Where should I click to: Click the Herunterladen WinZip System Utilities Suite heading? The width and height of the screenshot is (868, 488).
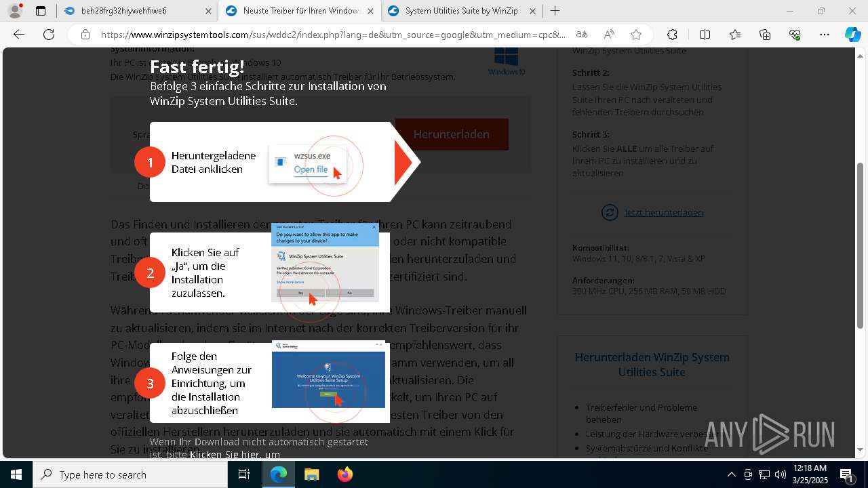652,365
